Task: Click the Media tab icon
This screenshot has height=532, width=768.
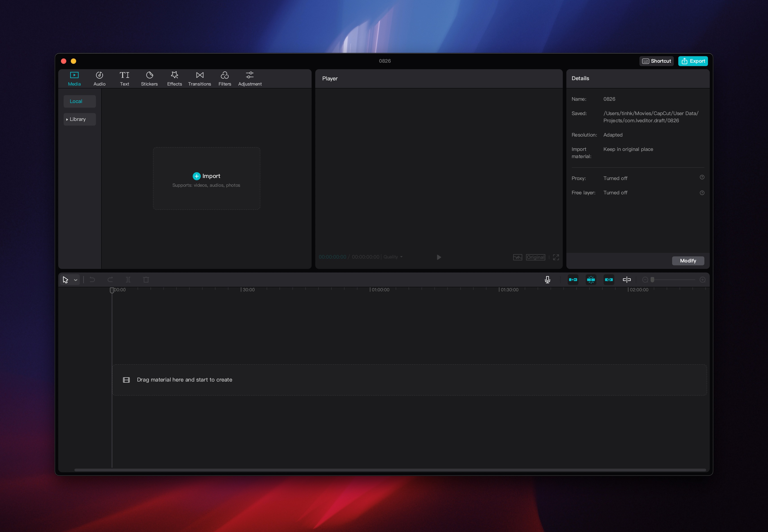Action: click(74, 74)
